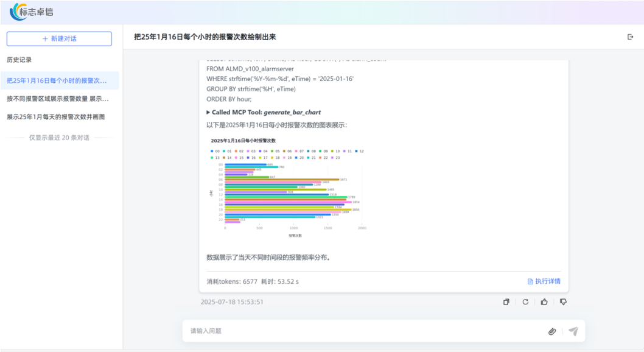
Task: Expand the Called MCP Tool generate_bar_chart section
Action: (x=264, y=112)
